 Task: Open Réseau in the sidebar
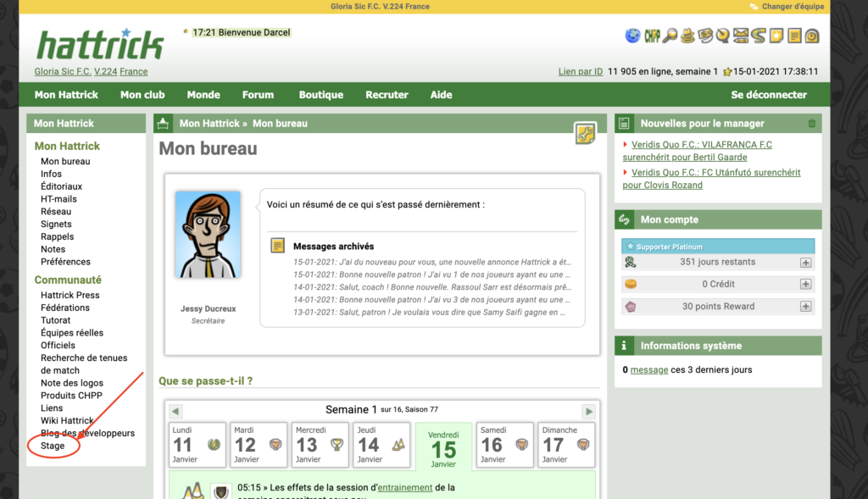pos(56,211)
